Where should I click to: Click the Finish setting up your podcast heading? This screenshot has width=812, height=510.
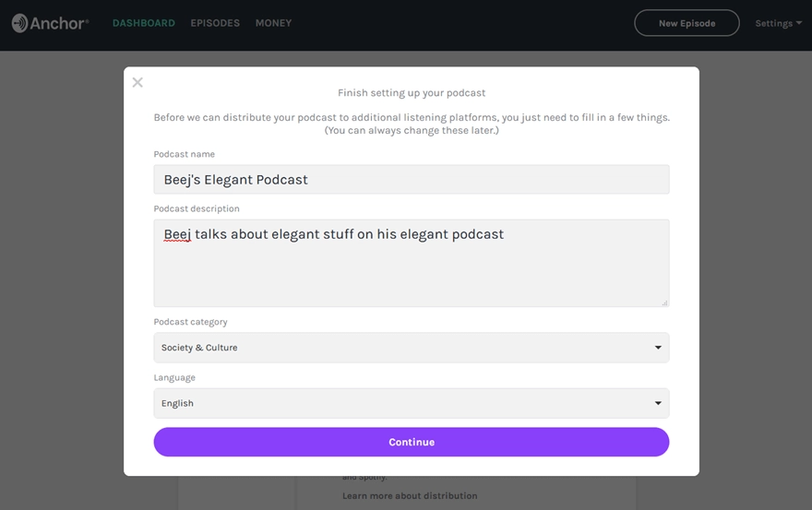[412, 93]
